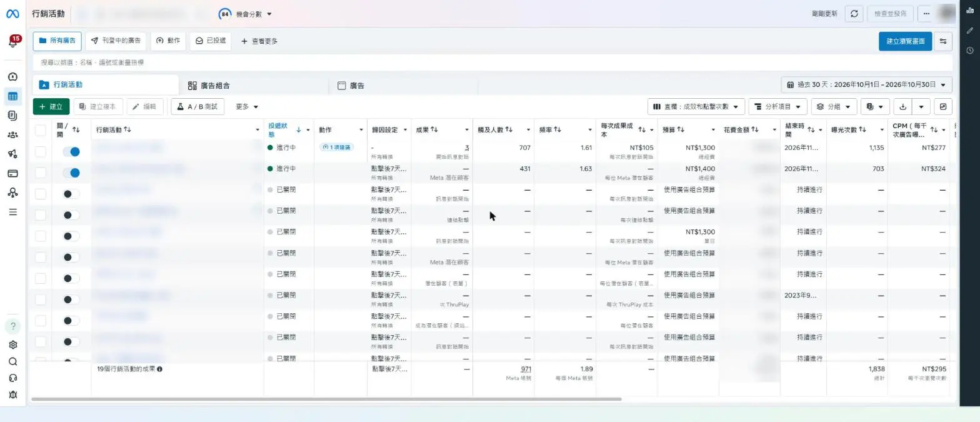Select the 動作 view tab
The width and height of the screenshot is (980, 422).
(x=168, y=41)
